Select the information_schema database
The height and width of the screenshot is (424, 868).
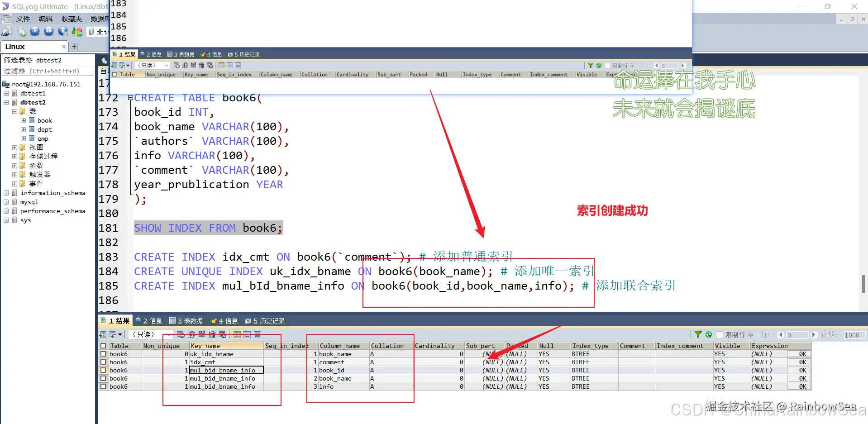point(52,193)
